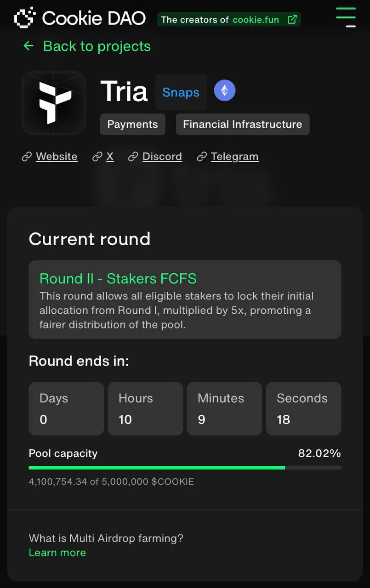Open the Tria X profile link
The width and height of the screenshot is (370, 588).
pyautogui.click(x=110, y=157)
